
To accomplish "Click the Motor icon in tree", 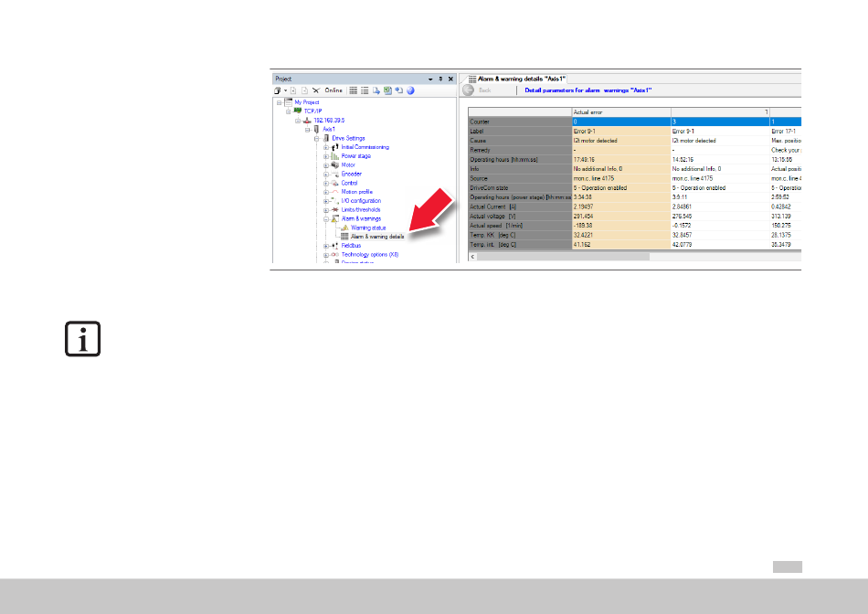I will coord(335,165).
